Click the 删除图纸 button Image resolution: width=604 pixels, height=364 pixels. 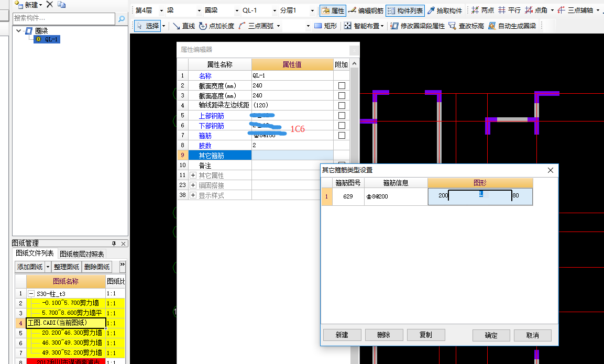tap(97, 267)
